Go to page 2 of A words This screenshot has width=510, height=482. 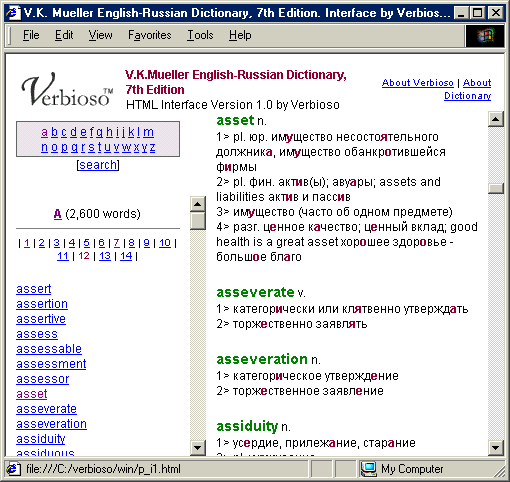42,243
